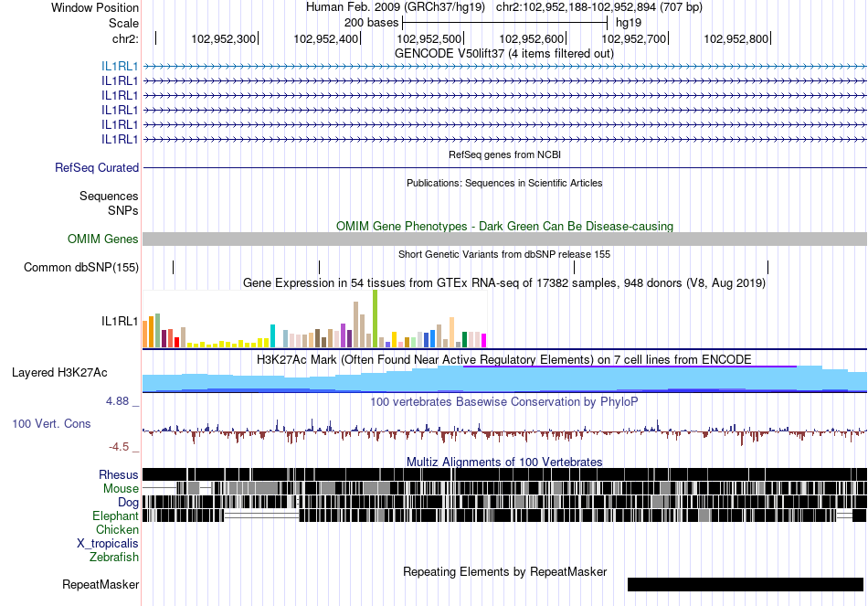
Task: Open the 'OMIM Gene Phenotypes' track title
Action: click(x=504, y=226)
